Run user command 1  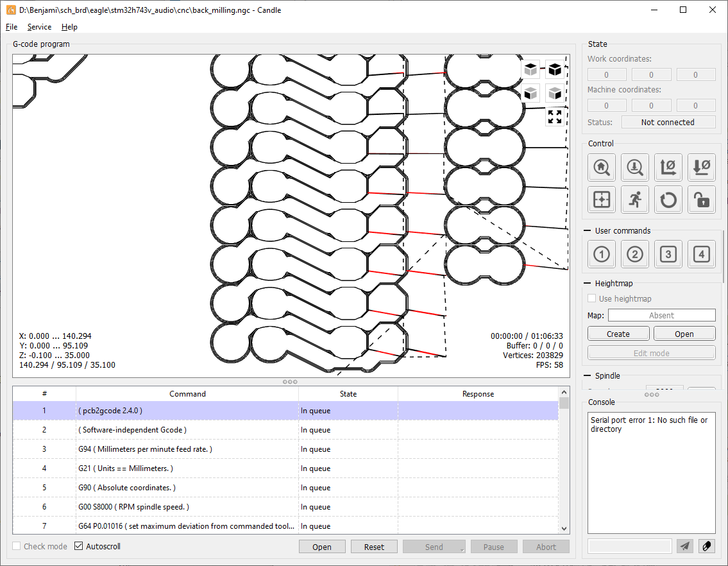[602, 254]
